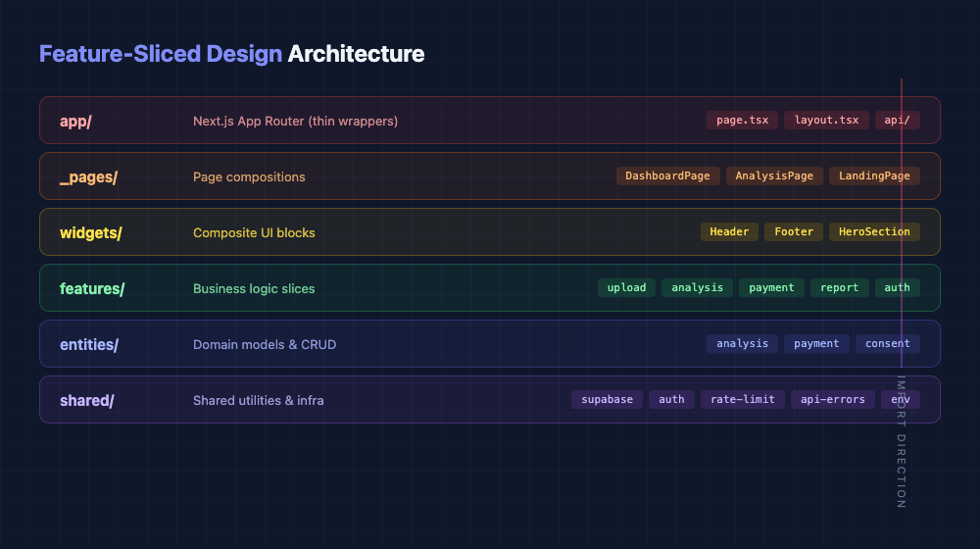Click the upload feature tag

(x=626, y=287)
